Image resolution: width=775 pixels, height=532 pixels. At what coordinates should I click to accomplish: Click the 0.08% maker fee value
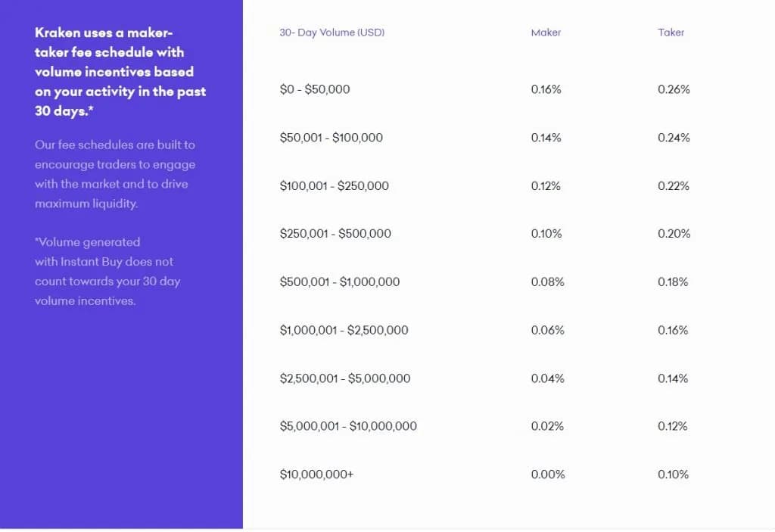point(547,282)
